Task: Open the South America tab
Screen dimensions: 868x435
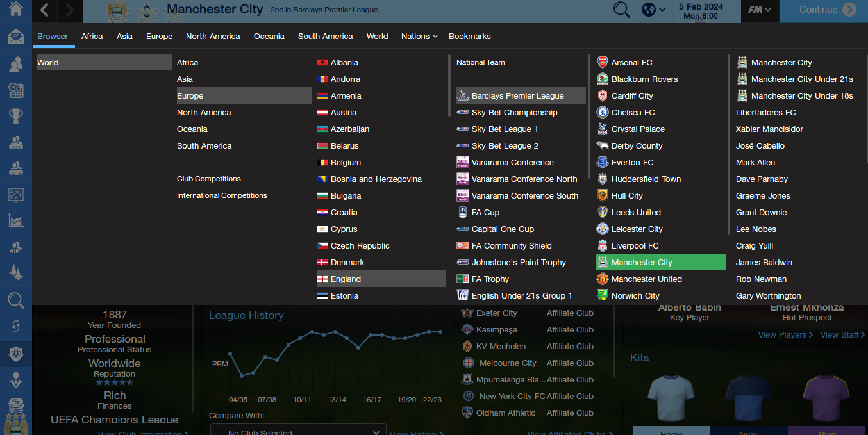Action: coord(326,37)
